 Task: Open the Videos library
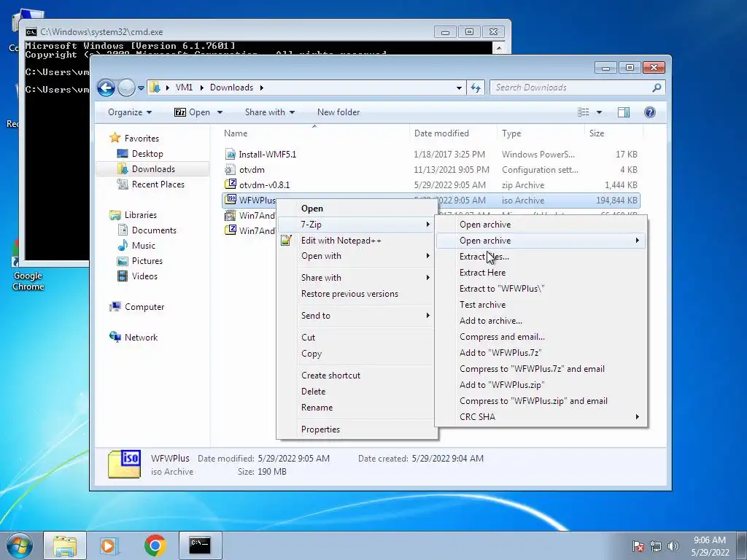[x=144, y=276]
